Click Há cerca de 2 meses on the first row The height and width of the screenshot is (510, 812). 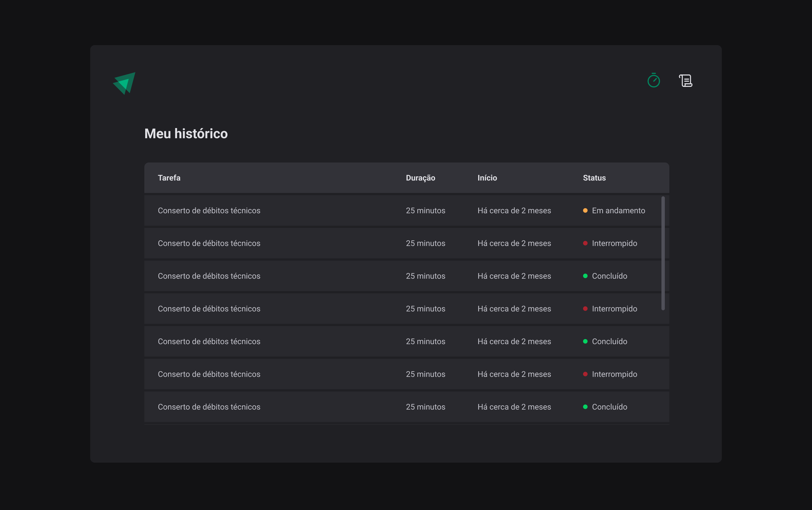pos(514,210)
